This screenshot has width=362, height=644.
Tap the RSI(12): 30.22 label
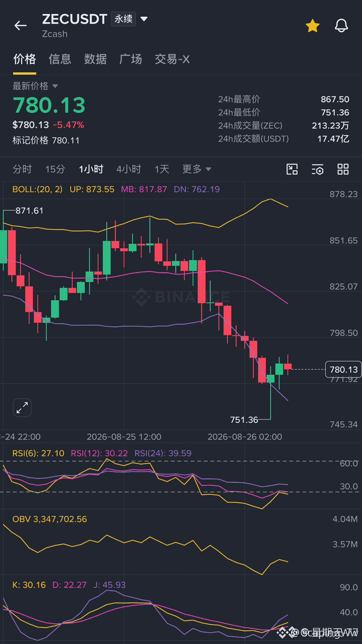click(99, 453)
